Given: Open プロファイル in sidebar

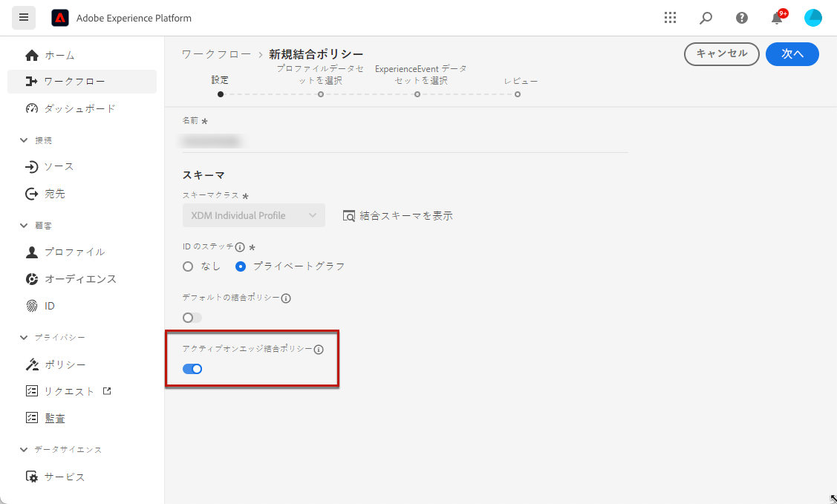Looking at the screenshot, I should [82, 252].
